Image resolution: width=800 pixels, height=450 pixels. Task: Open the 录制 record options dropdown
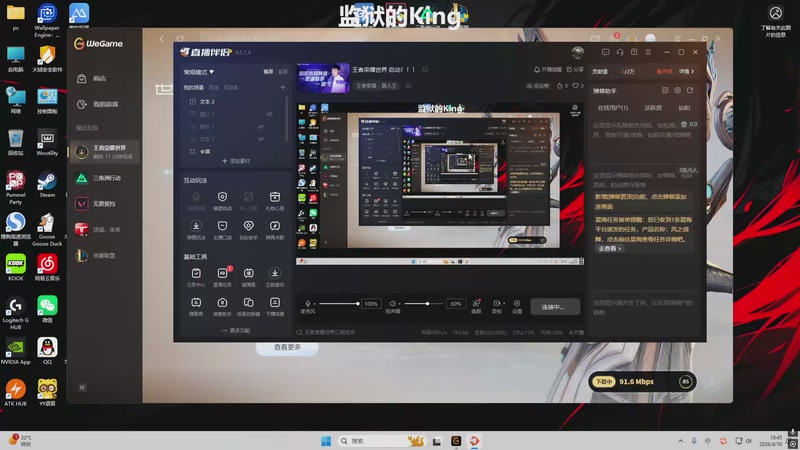pos(504,304)
